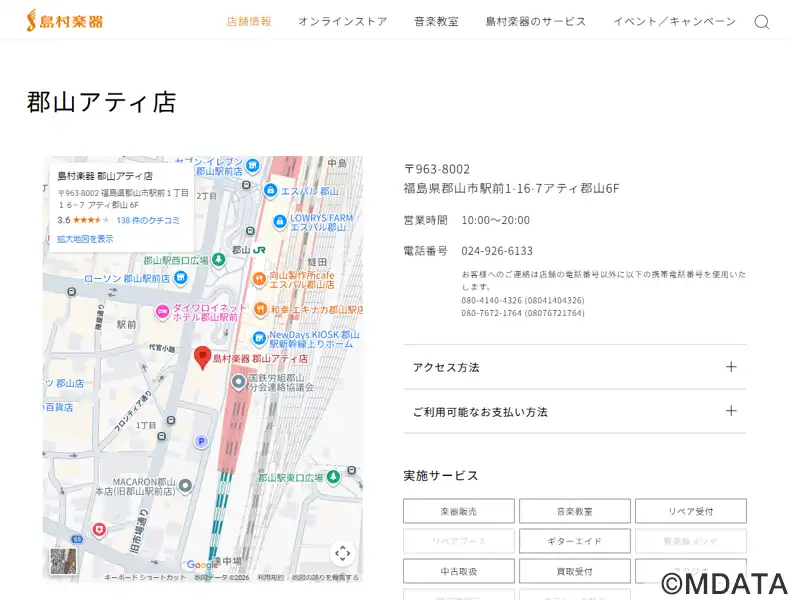
Task: Click the Shimamura Gakki logo
Action: pos(65,20)
